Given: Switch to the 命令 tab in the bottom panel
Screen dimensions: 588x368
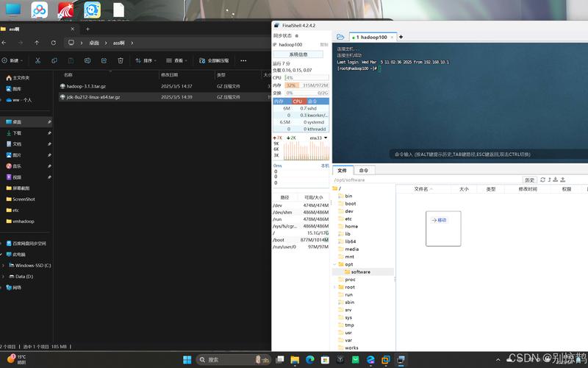Looking at the screenshot, I should click(364, 170).
